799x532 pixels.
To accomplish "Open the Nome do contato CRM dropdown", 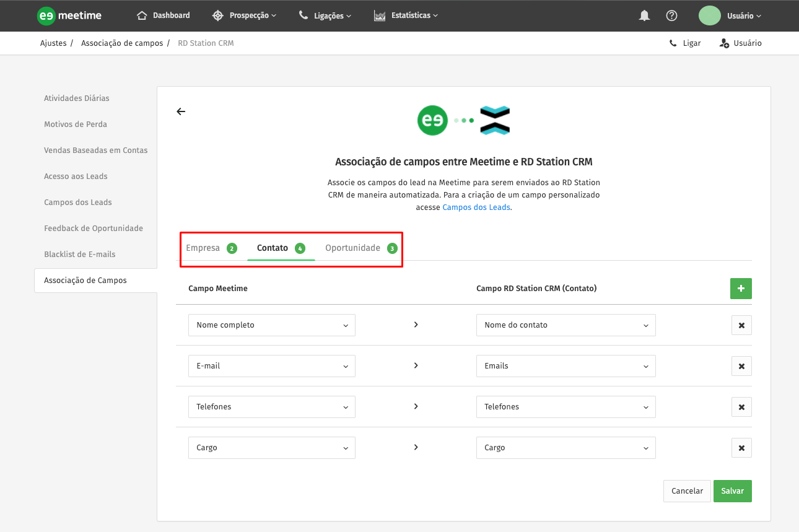I will (566, 325).
